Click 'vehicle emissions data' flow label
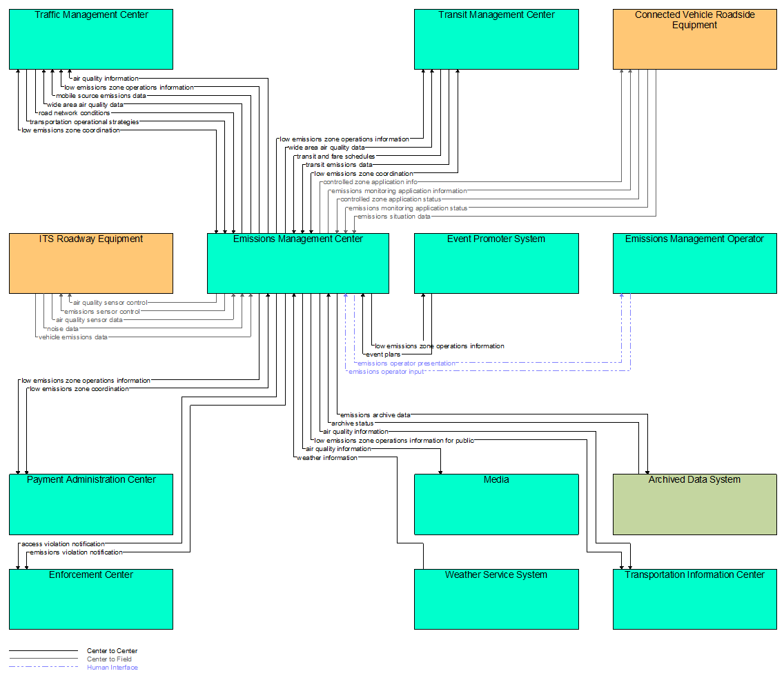 pos(73,337)
